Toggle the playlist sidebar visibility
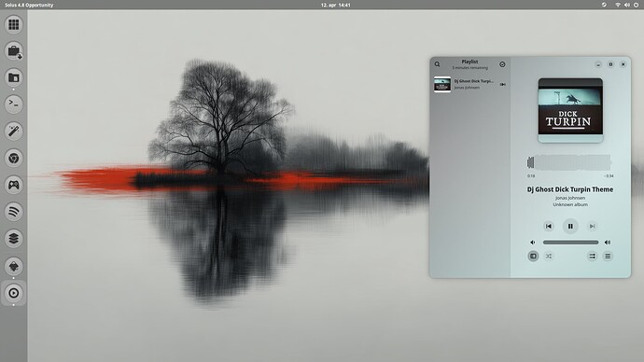The height and width of the screenshot is (362, 644). click(533, 257)
